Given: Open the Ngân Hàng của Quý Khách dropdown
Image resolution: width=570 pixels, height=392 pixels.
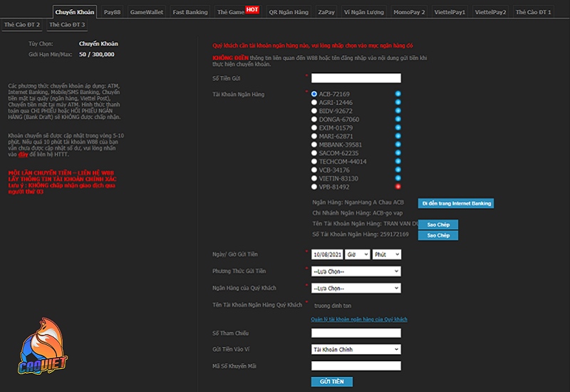Looking at the screenshot, I should pos(356,288).
